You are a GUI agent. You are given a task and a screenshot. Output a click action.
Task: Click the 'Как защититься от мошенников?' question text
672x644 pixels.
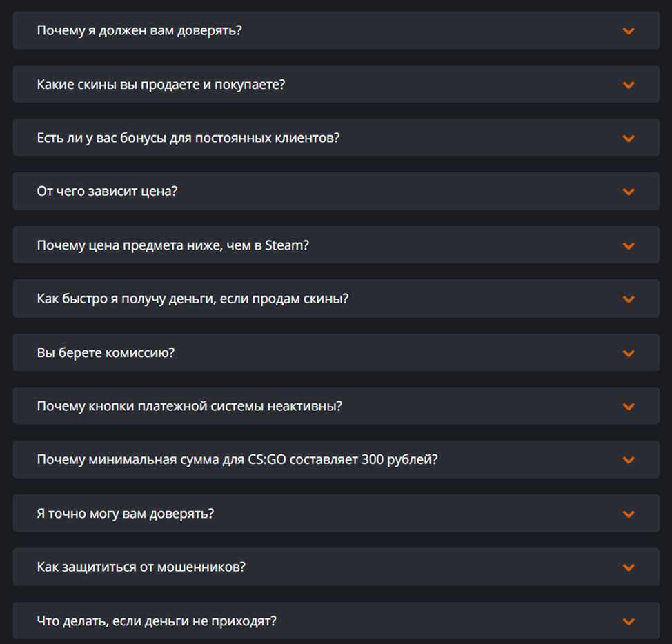click(141, 567)
